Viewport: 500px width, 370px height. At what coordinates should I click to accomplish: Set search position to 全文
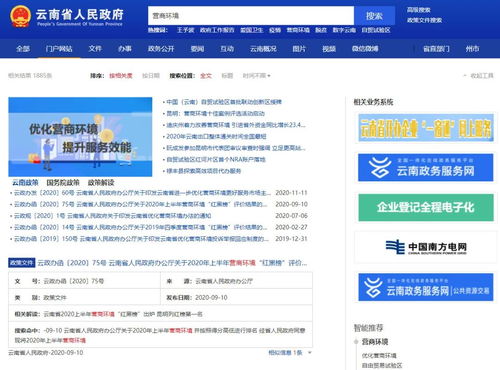206,76
